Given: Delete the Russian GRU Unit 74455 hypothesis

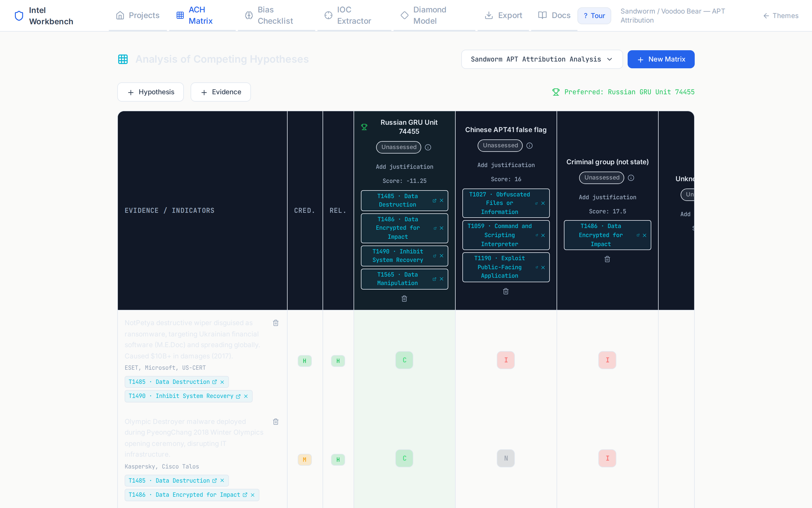Looking at the screenshot, I should coord(404,299).
